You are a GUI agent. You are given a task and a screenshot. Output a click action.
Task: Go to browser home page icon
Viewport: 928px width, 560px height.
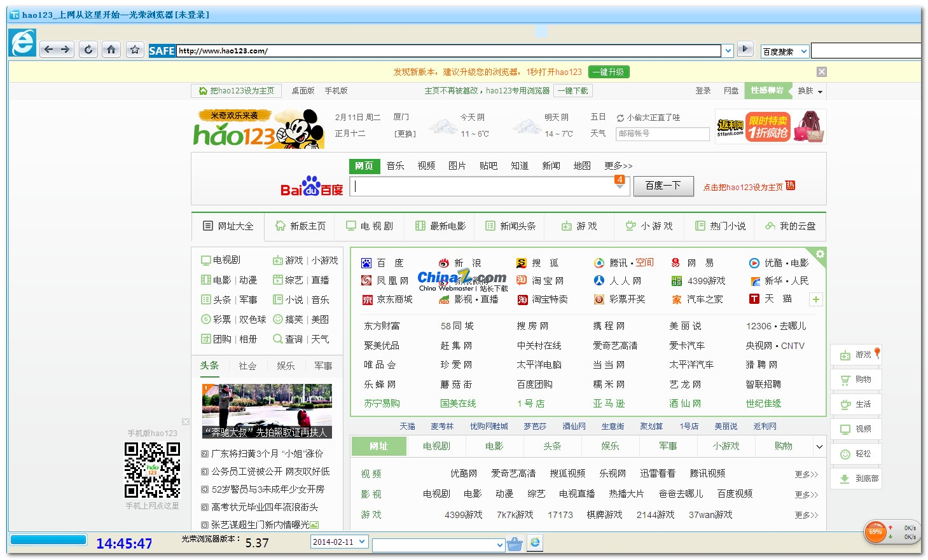tap(111, 50)
